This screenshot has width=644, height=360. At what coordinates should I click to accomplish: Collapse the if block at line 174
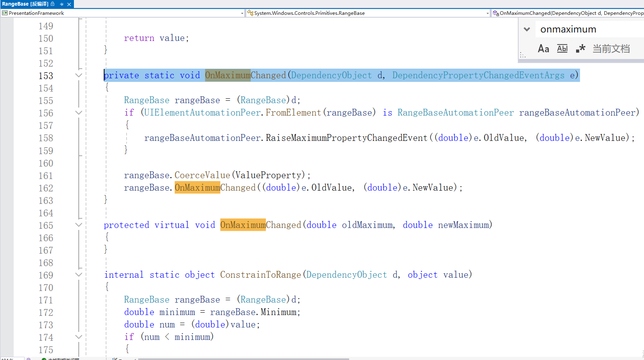(79, 337)
